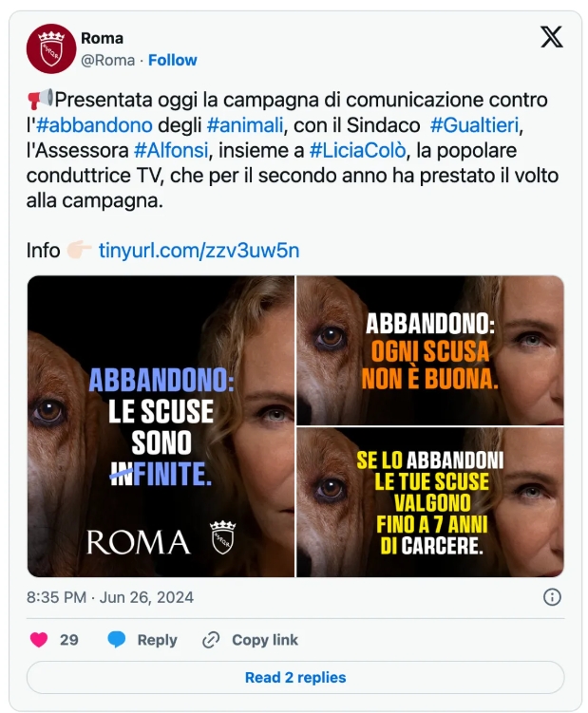Open the #abbandono hashtag

[94, 125]
